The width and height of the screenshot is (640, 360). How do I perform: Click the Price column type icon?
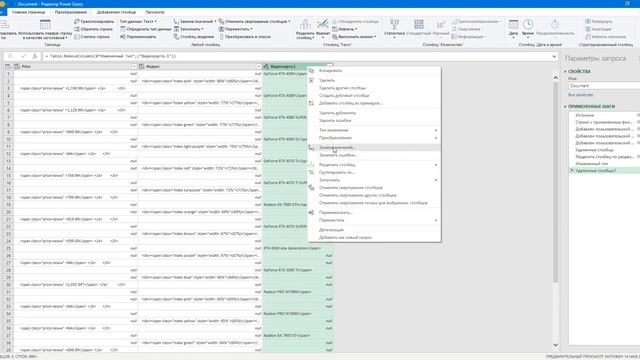point(17,67)
